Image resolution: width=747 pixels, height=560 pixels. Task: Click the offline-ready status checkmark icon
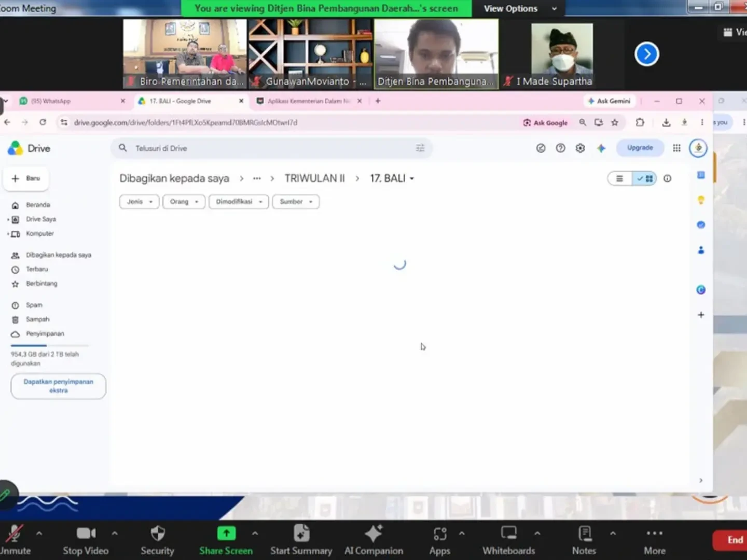click(x=541, y=148)
